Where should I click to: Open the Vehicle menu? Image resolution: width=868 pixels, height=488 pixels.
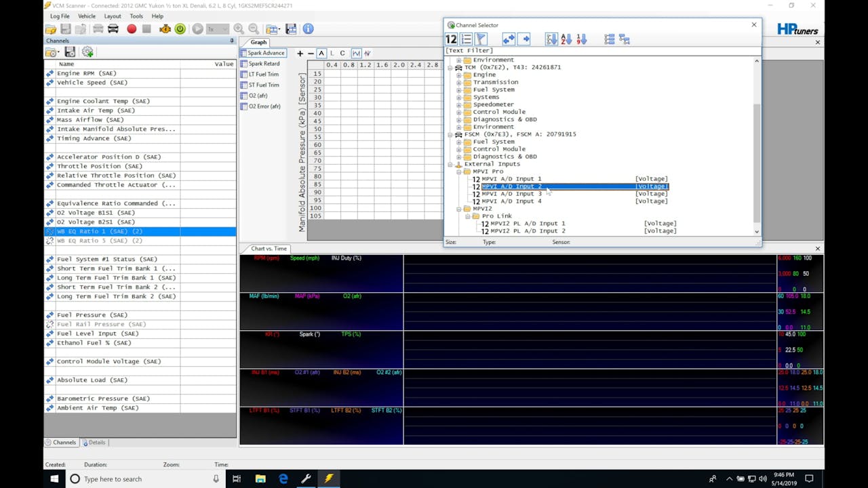[86, 16]
